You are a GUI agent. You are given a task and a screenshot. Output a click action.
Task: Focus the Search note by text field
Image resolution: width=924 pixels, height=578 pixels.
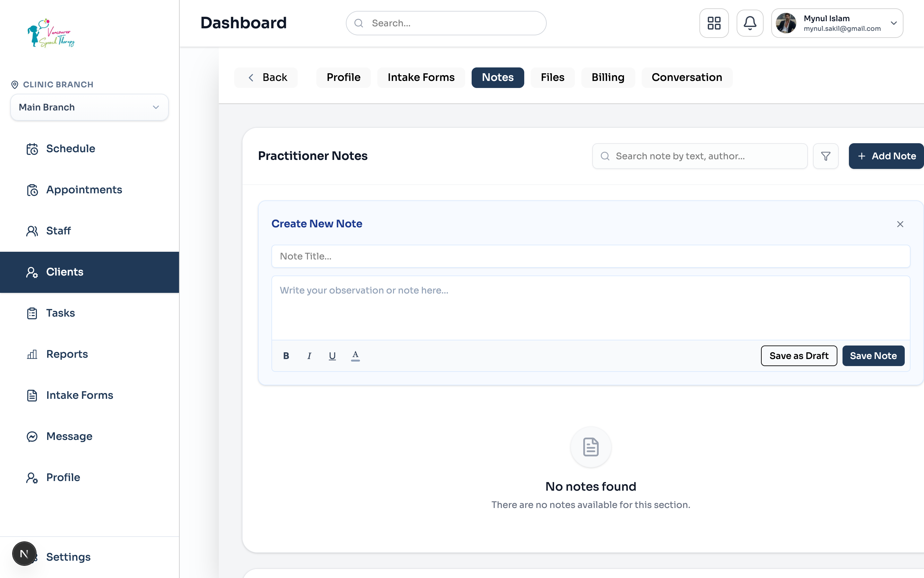(x=699, y=156)
